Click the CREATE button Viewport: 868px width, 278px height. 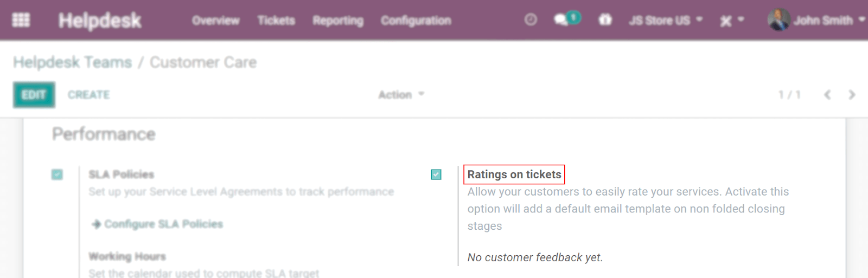89,95
